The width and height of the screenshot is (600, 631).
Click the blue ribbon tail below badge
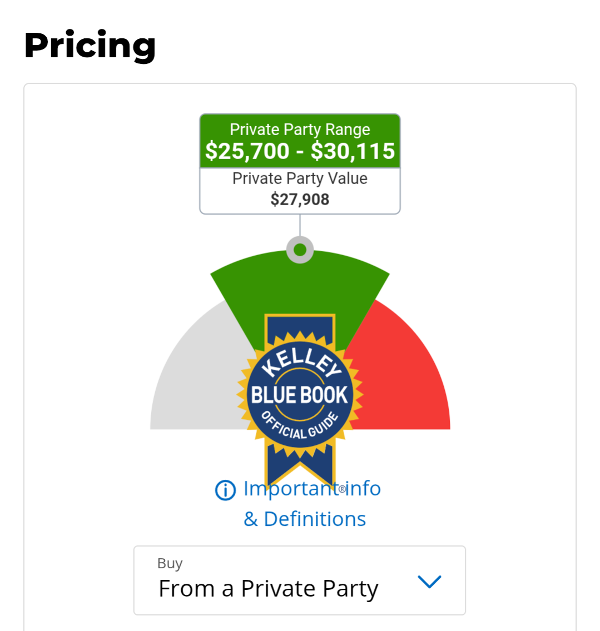[299, 465]
